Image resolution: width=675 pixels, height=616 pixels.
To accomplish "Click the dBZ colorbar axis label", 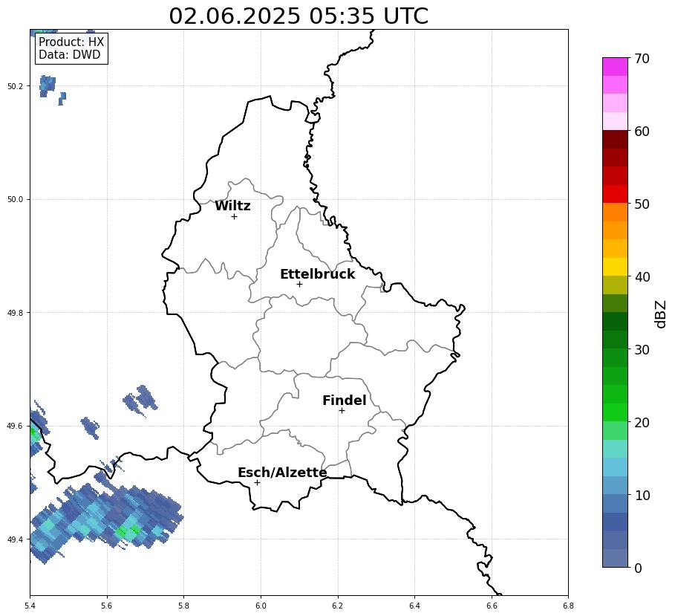I will pyautogui.click(x=661, y=314).
